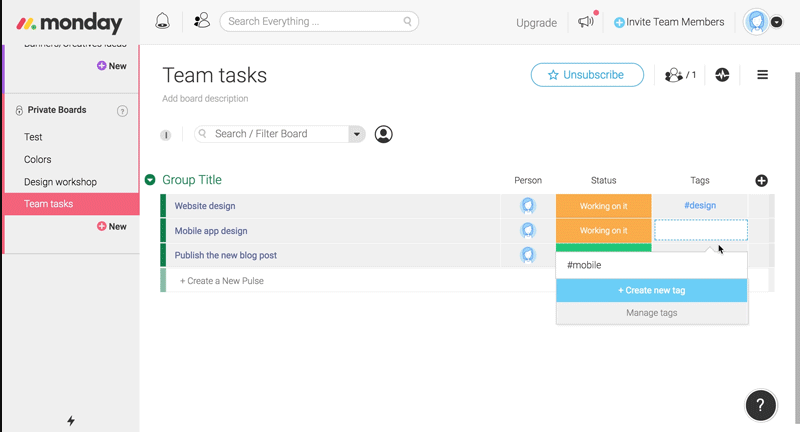Open the board hamburger menu
800x432 pixels.
point(762,75)
